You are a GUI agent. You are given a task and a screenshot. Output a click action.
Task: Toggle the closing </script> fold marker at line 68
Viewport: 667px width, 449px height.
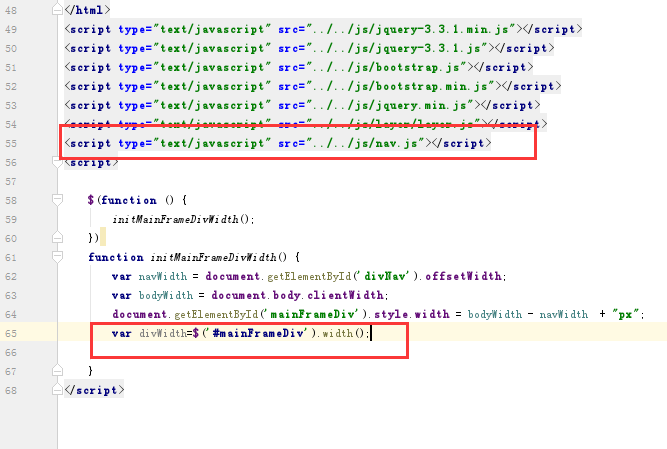57,390
